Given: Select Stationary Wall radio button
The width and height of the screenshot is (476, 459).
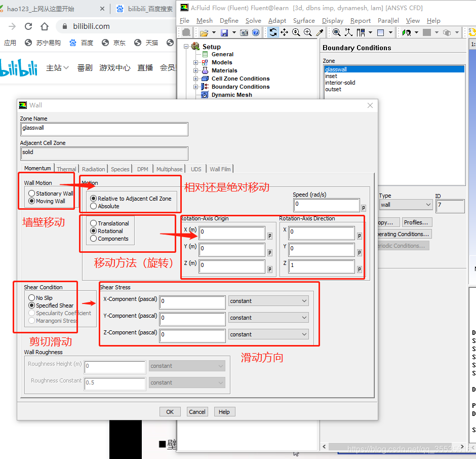Looking at the screenshot, I should pos(31,193).
